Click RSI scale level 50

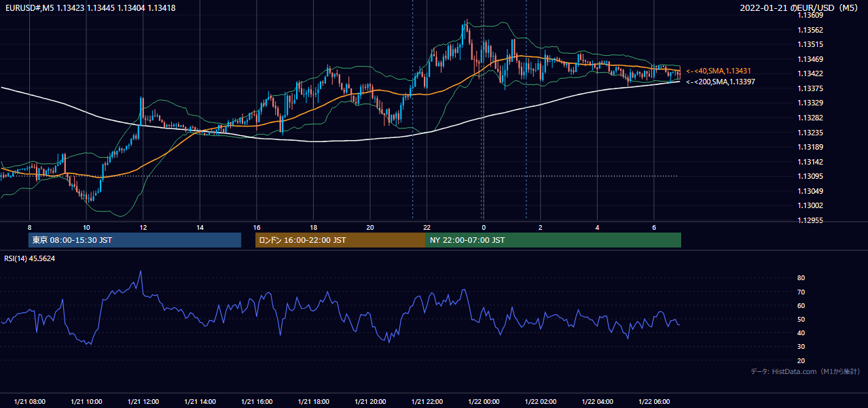click(x=801, y=319)
